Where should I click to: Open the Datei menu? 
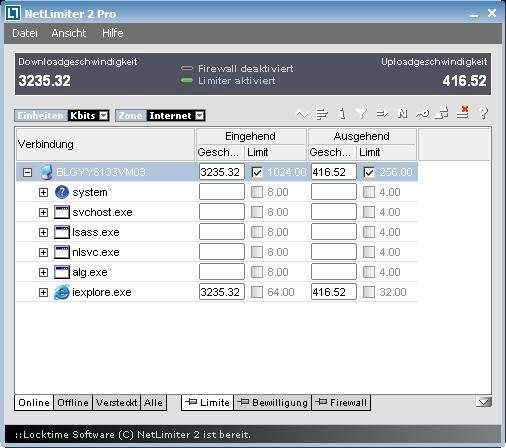[x=25, y=33]
